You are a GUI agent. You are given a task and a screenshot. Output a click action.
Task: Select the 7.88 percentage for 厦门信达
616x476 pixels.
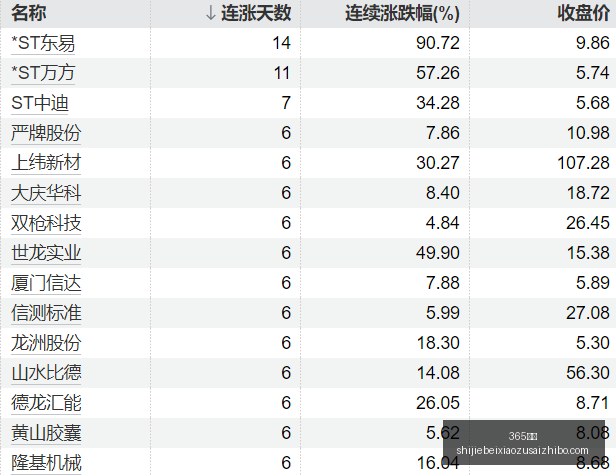443,283
